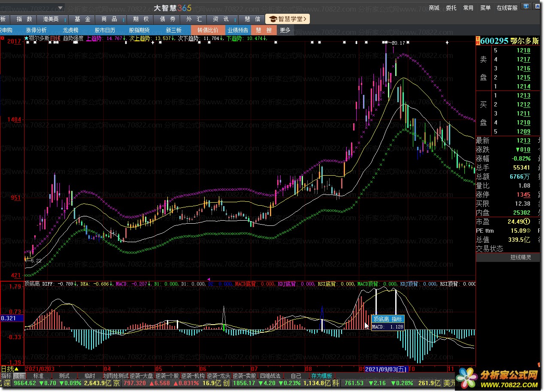Click the 转债比价 button

tap(208, 30)
